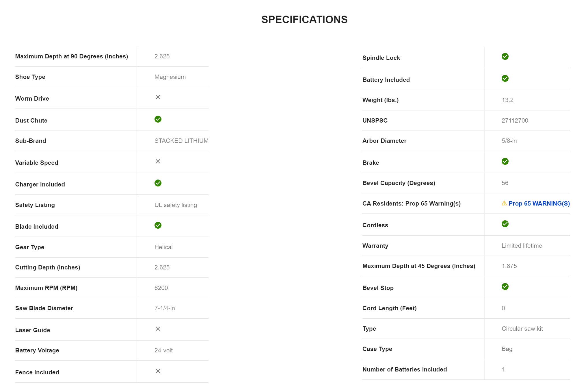Click the UNSPSC value 27112700
The height and width of the screenshot is (392, 588).
click(x=515, y=121)
